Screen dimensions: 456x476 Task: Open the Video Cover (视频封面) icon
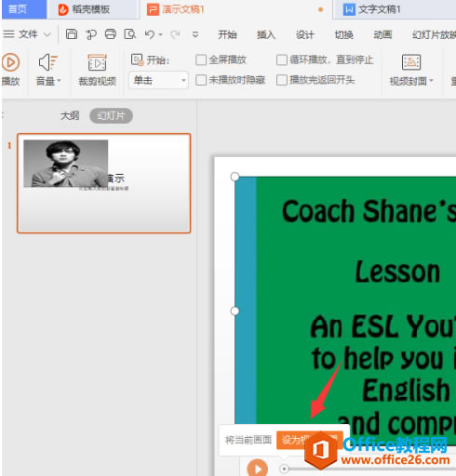[411, 62]
